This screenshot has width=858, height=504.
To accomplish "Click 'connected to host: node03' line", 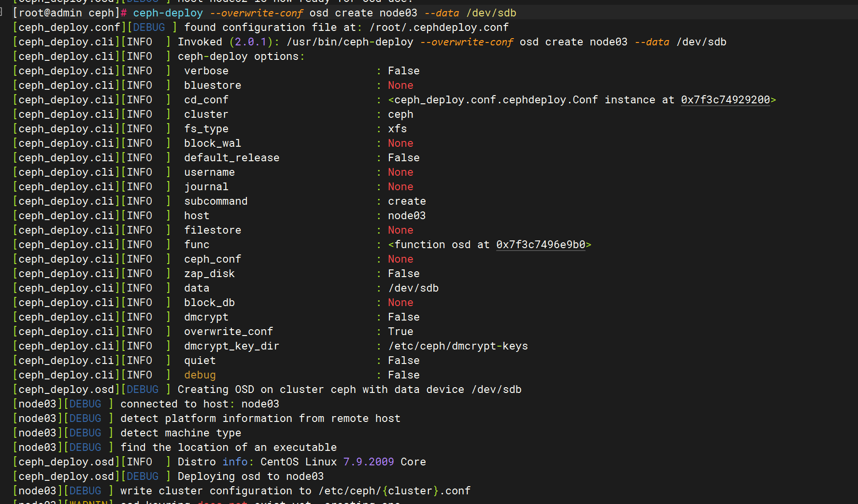I will (x=200, y=404).
